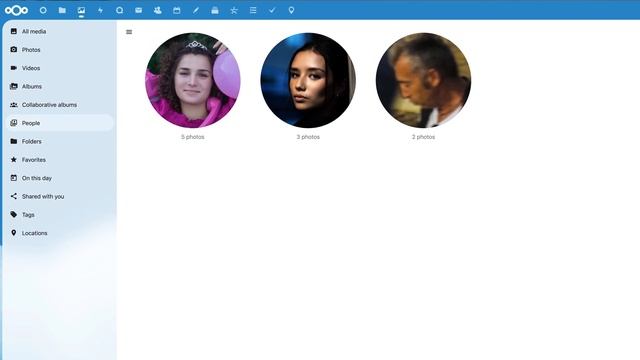640x360 pixels.
Task: Toggle the navigation hamburger menu
Action: [x=129, y=32]
